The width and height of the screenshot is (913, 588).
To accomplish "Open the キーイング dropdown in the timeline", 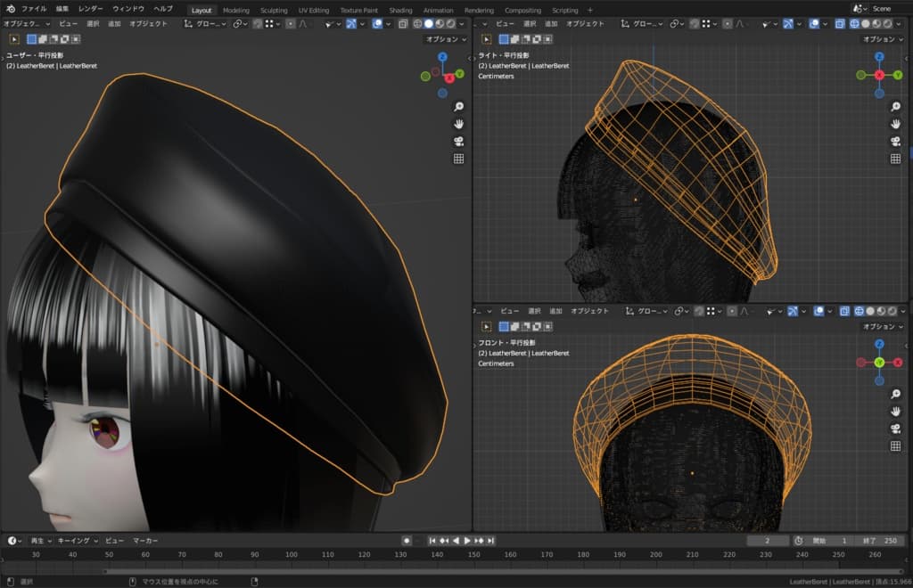I will coord(77,541).
